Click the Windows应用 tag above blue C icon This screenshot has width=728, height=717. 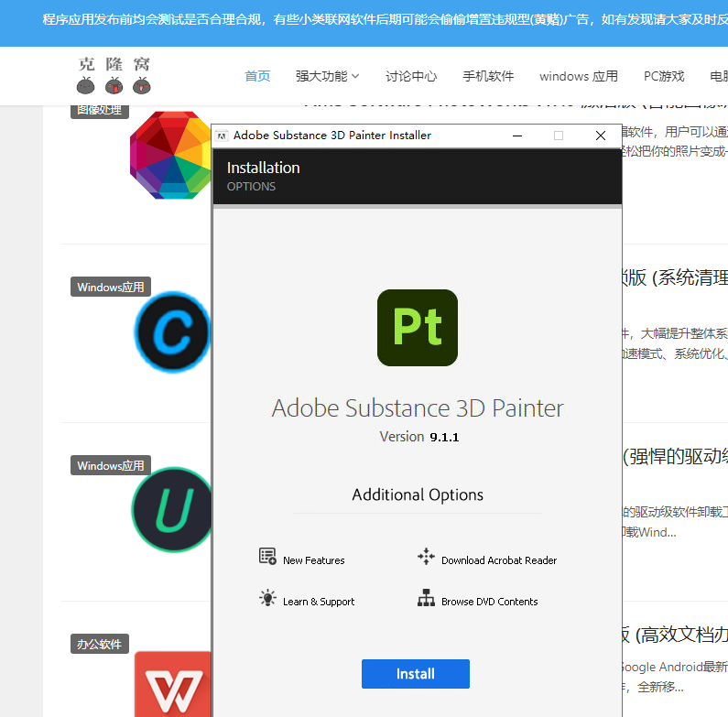[111, 287]
